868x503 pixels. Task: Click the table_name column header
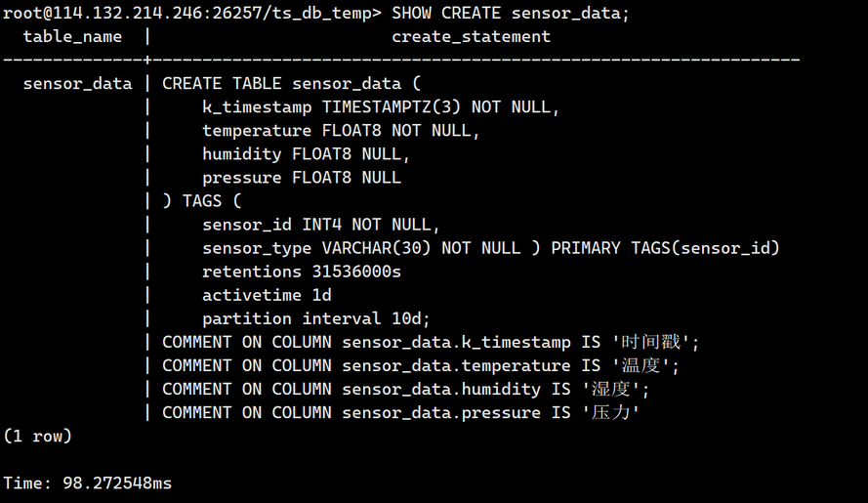(72, 36)
